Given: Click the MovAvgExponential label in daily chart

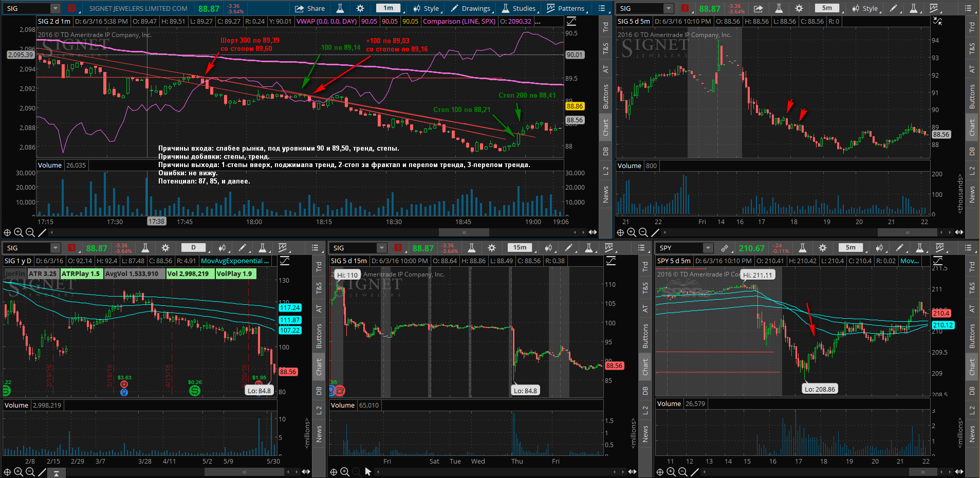Looking at the screenshot, I should (234, 261).
